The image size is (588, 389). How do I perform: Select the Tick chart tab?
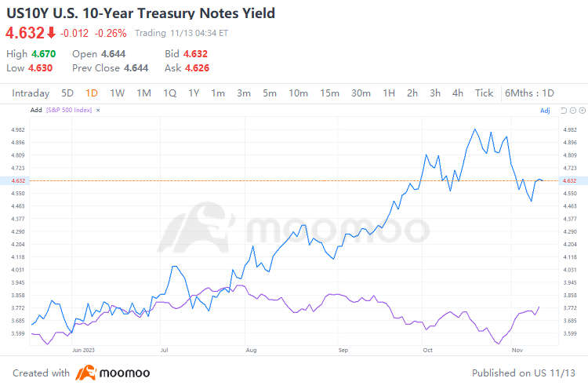click(x=485, y=93)
